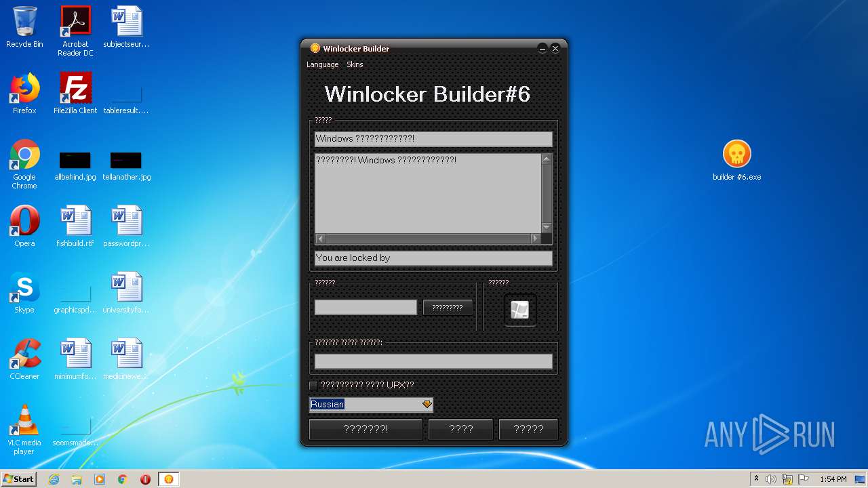Open CCleaner desktop shortcut
868x488 pixels.
pos(24,359)
